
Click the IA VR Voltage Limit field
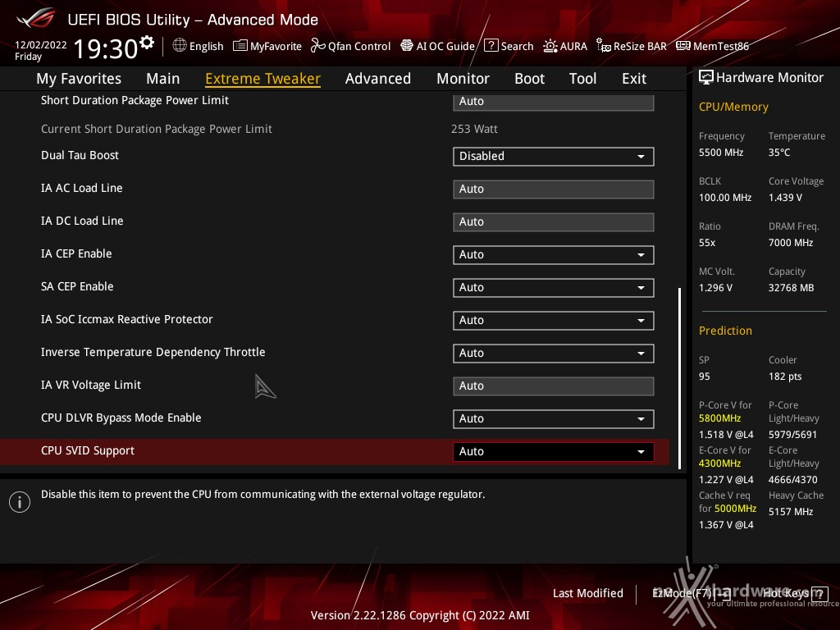(554, 386)
